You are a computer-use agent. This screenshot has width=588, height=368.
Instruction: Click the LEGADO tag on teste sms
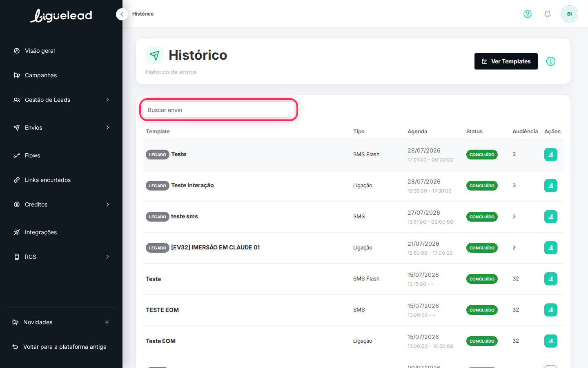point(157,217)
